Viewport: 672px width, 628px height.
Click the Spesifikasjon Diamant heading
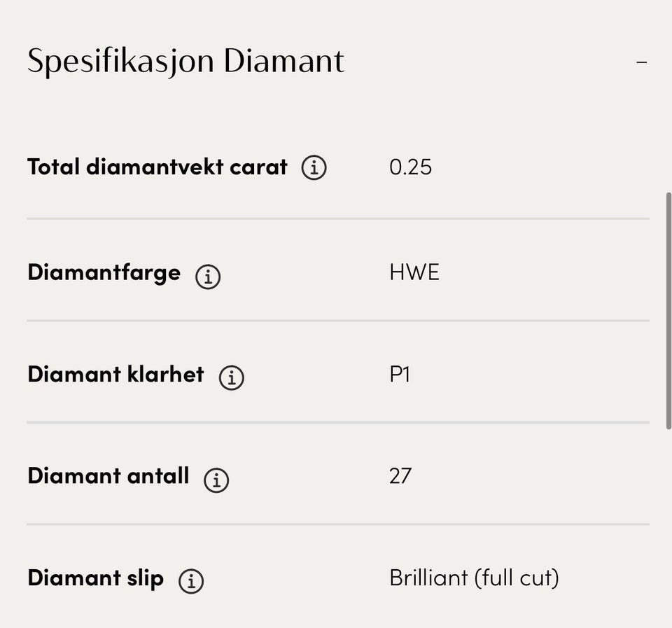pyautogui.click(x=185, y=61)
